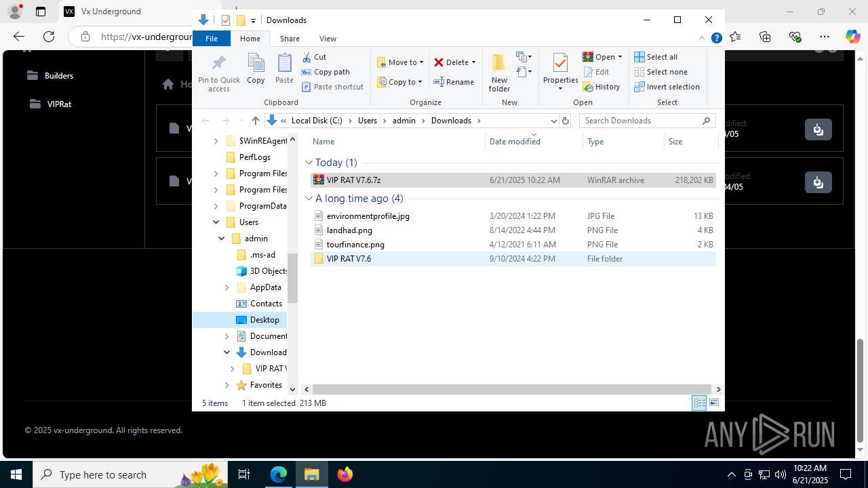868x488 pixels.
Task: Open Task View on taskbar
Action: [245, 474]
